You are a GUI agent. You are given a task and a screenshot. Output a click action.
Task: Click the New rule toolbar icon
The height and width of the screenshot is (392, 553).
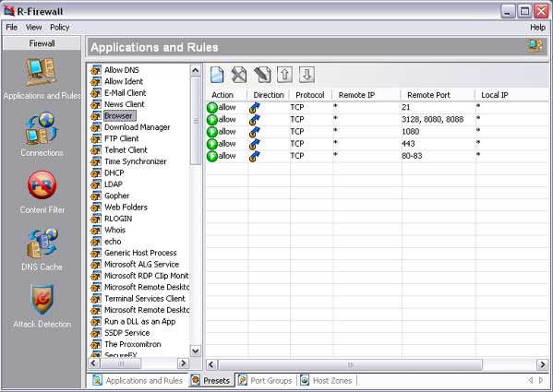click(217, 75)
